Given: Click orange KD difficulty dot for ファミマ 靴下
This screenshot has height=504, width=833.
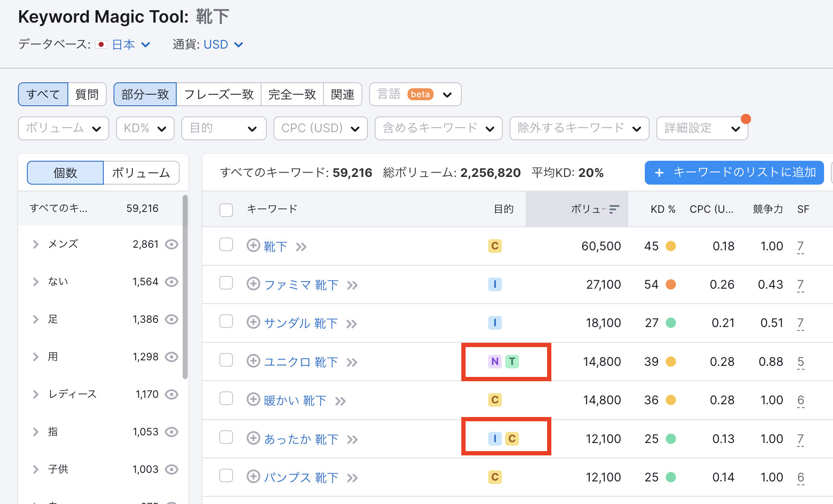Looking at the screenshot, I should 670,284.
